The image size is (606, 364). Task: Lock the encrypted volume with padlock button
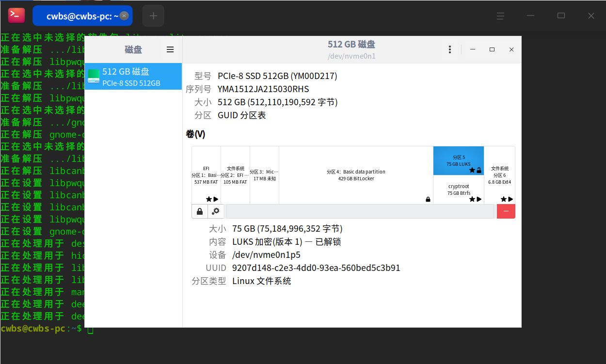point(200,211)
